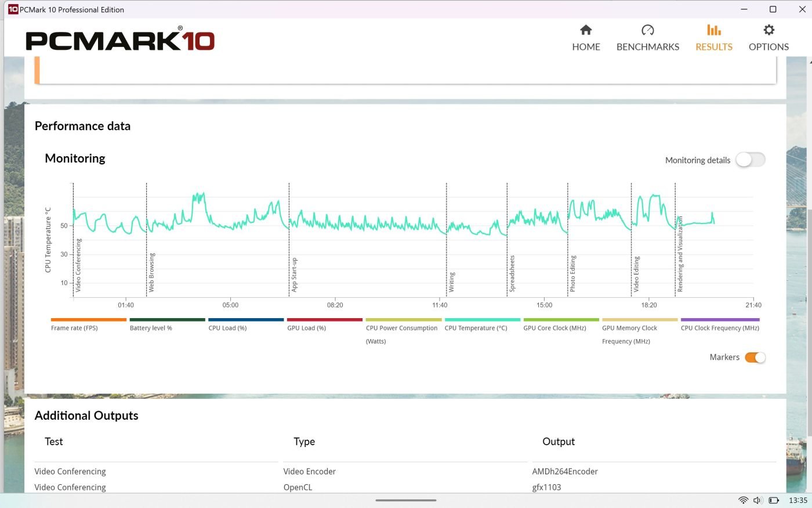Toggle the CPU Temperature legend series
This screenshot has width=812, height=508.
point(476,328)
